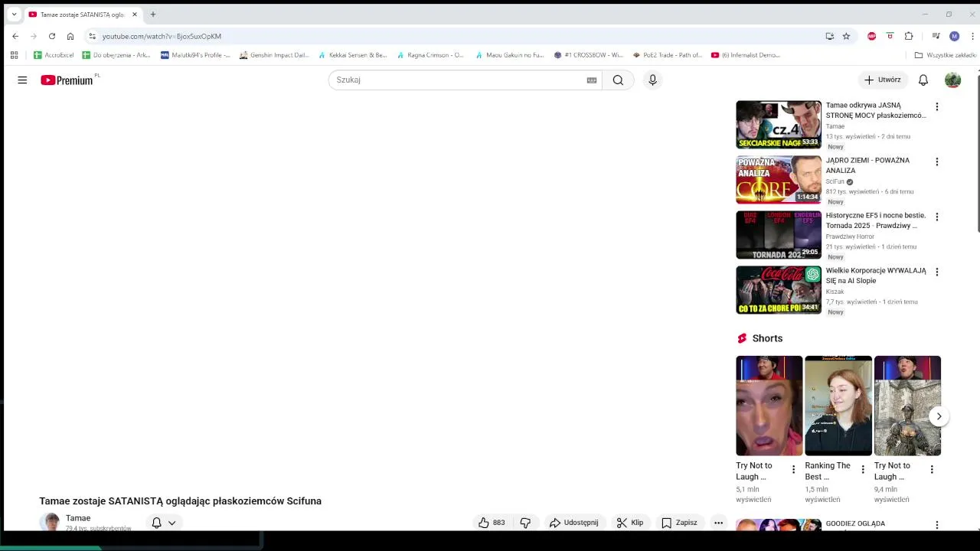980x551 pixels.
Task: Go back in browser history
Action: click(x=15, y=36)
